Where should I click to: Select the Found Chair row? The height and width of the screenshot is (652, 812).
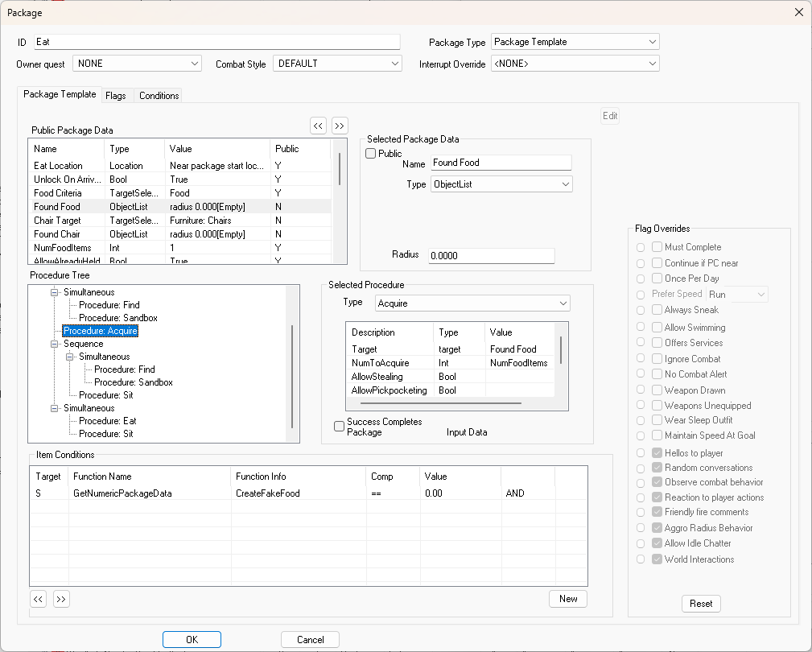[x=179, y=234]
